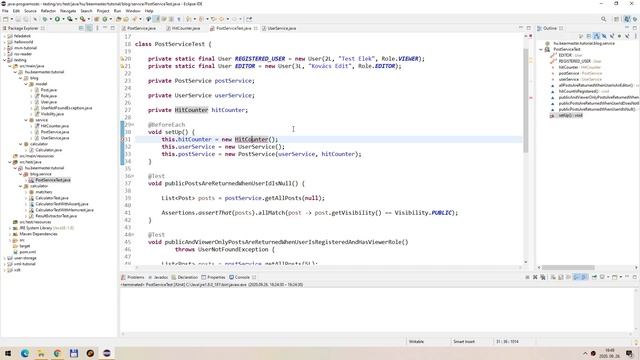Select REGISTERED_USER in the Outline
This screenshot has width=640, height=360.
pos(575,61)
